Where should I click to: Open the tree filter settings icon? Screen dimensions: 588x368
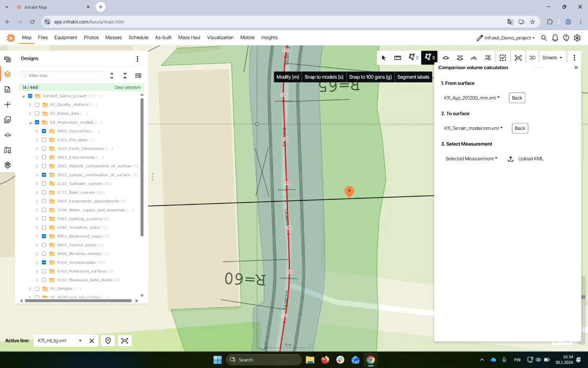pyautogui.click(x=138, y=76)
